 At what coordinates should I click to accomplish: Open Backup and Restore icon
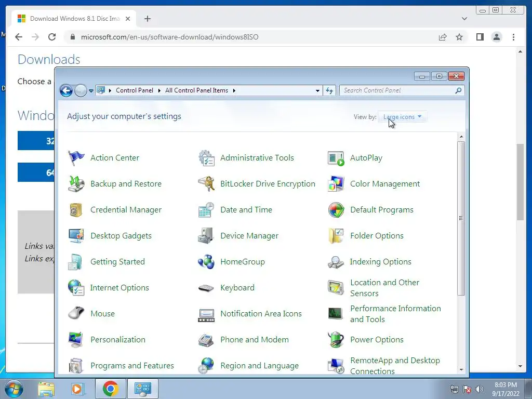coord(76,184)
